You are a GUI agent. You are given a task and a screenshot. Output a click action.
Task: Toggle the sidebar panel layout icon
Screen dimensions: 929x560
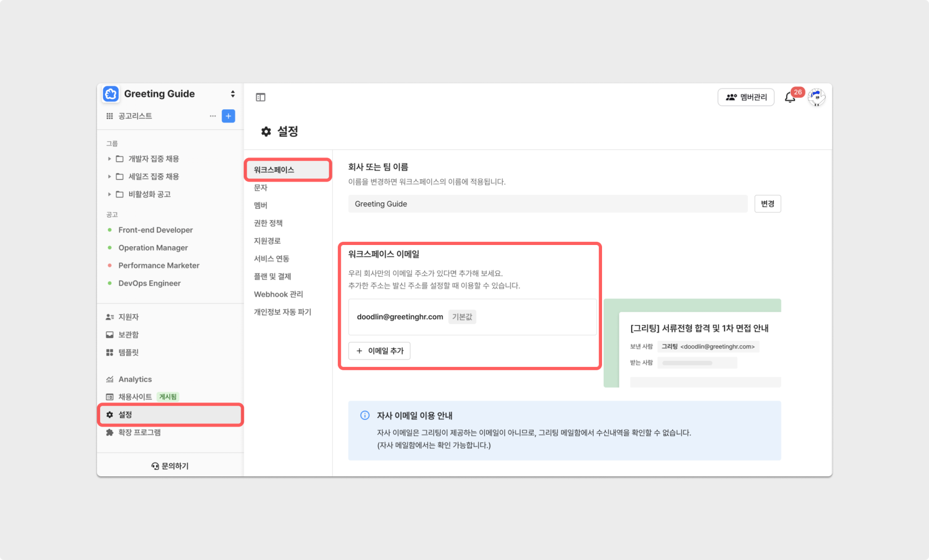[260, 97]
